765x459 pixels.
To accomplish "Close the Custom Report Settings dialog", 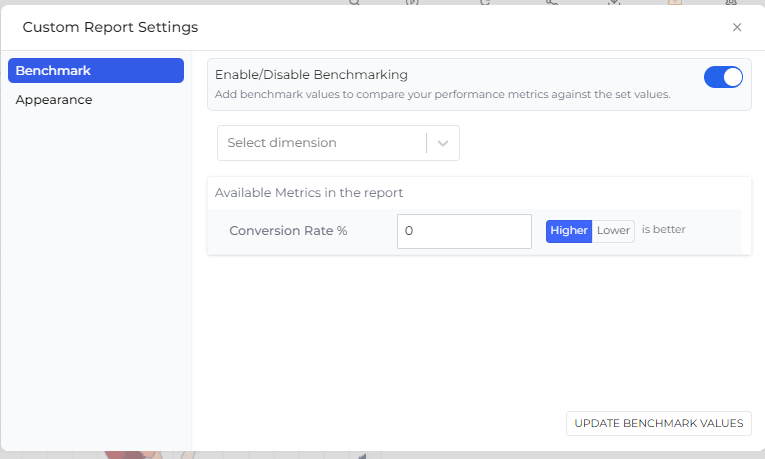I will (x=737, y=27).
